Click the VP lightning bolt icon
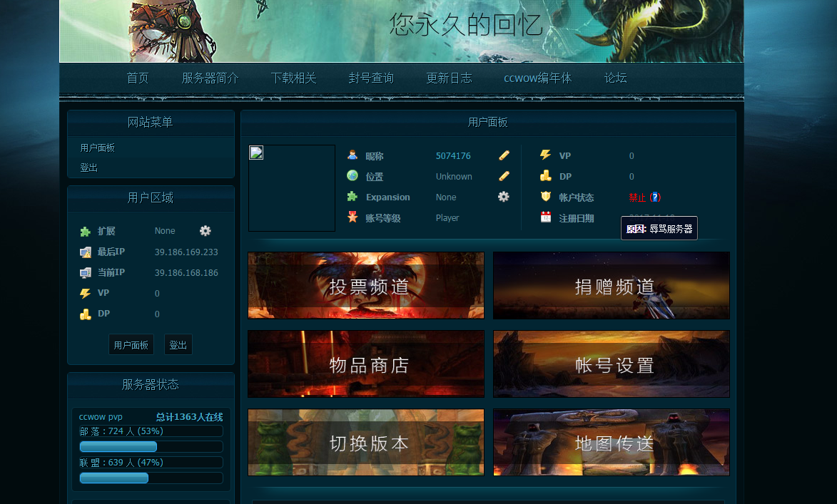 click(546, 155)
